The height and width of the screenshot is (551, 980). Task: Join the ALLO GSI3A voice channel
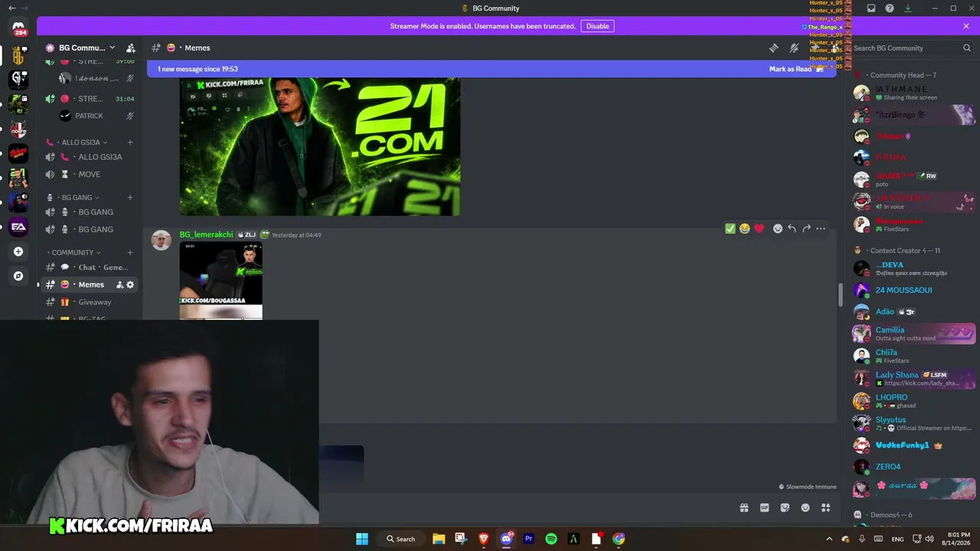[x=89, y=157]
